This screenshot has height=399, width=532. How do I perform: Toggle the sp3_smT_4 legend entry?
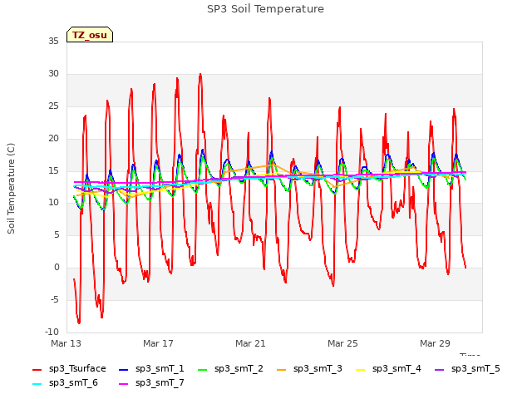388,368
